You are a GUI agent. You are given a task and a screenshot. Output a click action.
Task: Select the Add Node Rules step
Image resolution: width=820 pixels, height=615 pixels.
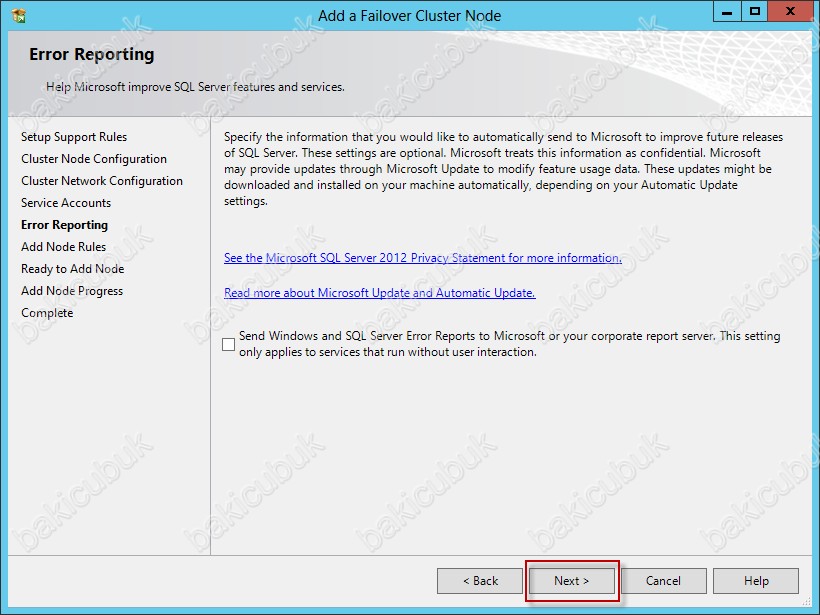click(63, 247)
